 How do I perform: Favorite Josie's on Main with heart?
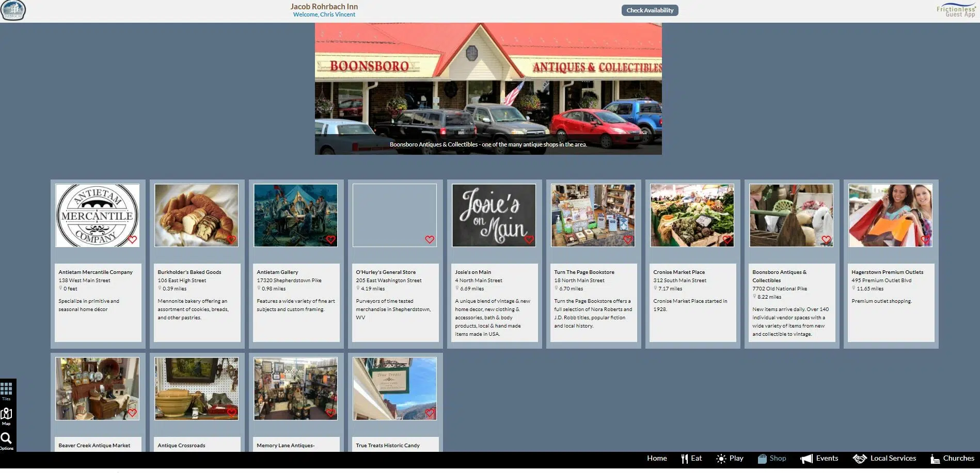[x=529, y=240]
